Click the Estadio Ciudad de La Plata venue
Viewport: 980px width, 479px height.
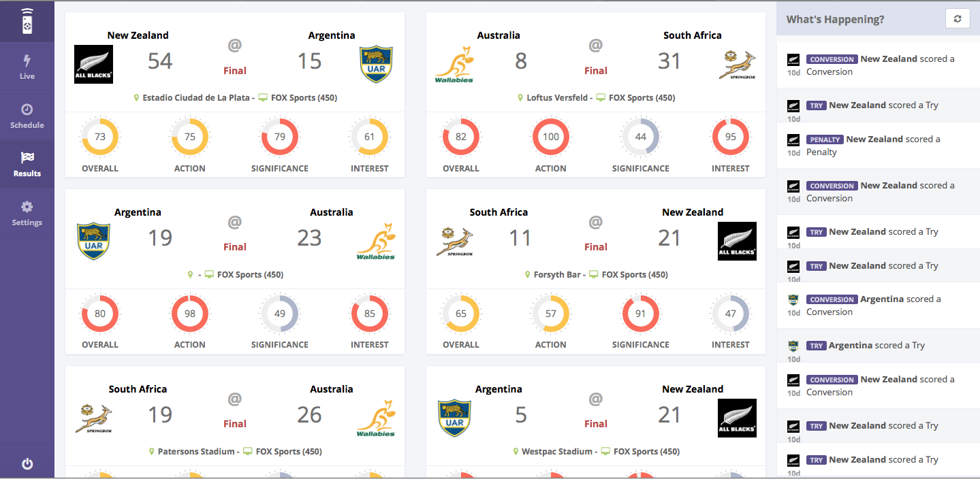[196, 98]
